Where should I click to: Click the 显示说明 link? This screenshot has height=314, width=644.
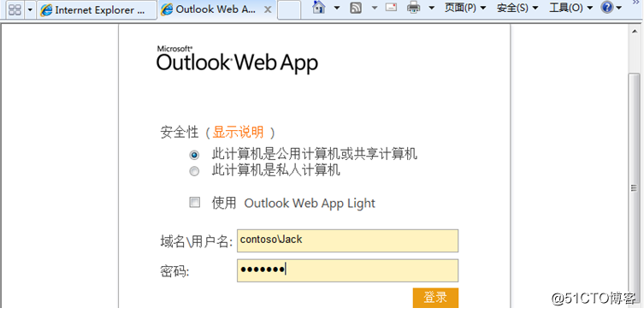click(x=238, y=133)
